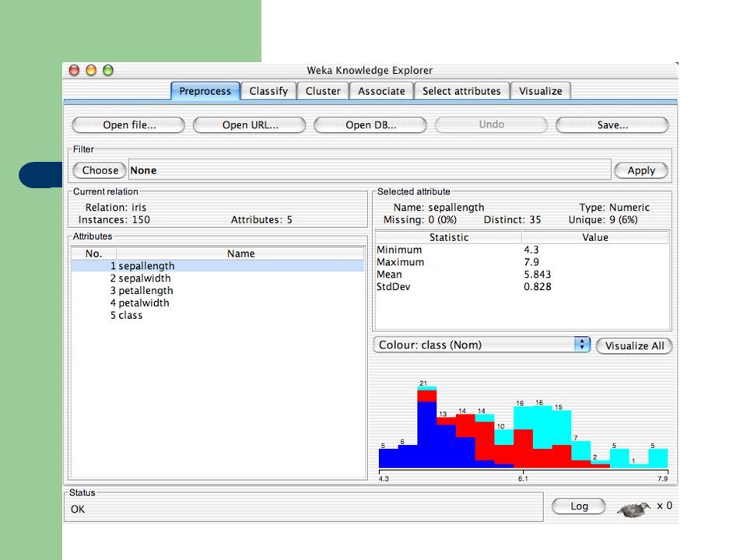Click the Visualize All button
747x560 pixels.
tap(634, 345)
